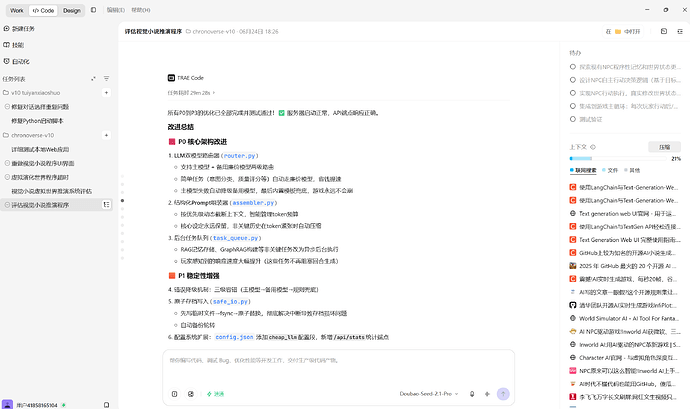Screen dimensions: 690x409
Task: Open the config.json file link
Action: [x=234, y=337]
